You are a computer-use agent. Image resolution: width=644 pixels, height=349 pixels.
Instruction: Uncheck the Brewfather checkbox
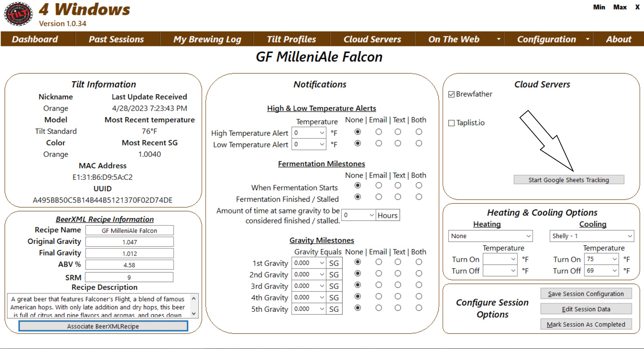click(452, 94)
